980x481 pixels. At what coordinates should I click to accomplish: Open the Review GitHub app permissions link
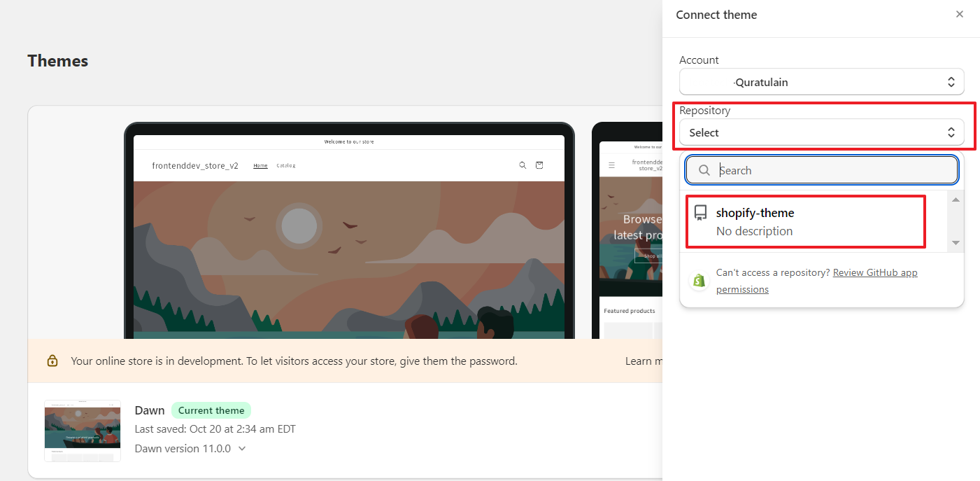click(x=875, y=272)
